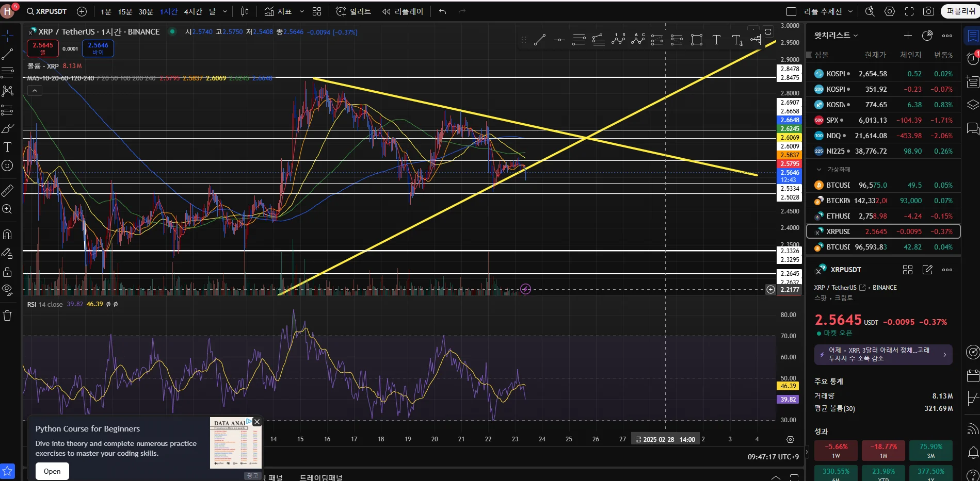Viewport: 980px width, 481px height.
Task: Open watchlist more options menu
Action: (x=947, y=35)
